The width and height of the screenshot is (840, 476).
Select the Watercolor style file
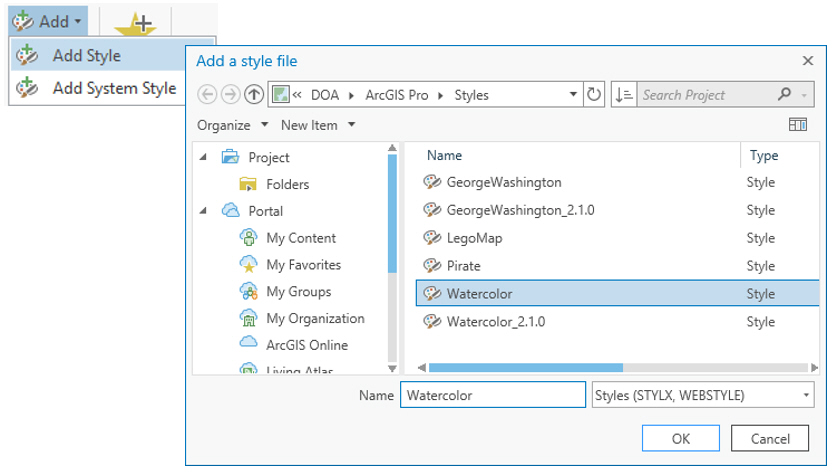[x=617, y=293]
